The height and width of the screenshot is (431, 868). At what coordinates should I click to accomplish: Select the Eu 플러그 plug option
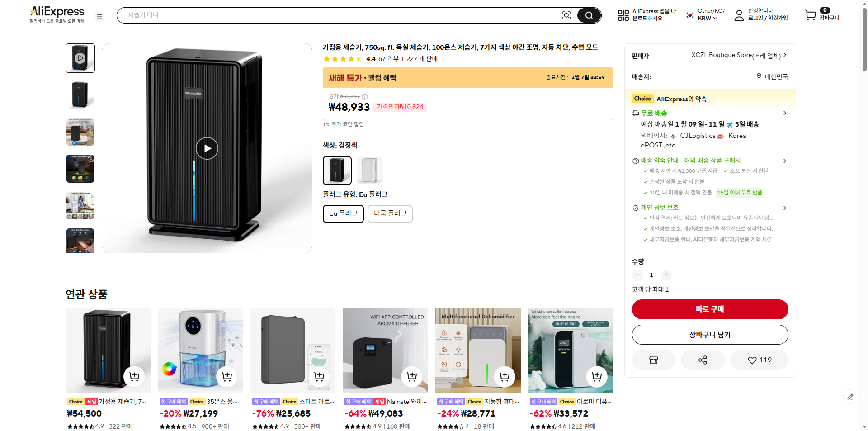pyautogui.click(x=343, y=213)
